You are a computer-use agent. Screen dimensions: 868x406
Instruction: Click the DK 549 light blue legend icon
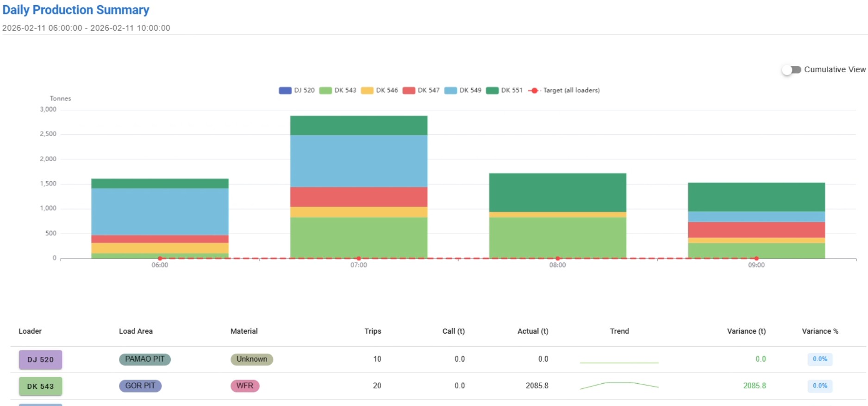click(450, 90)
